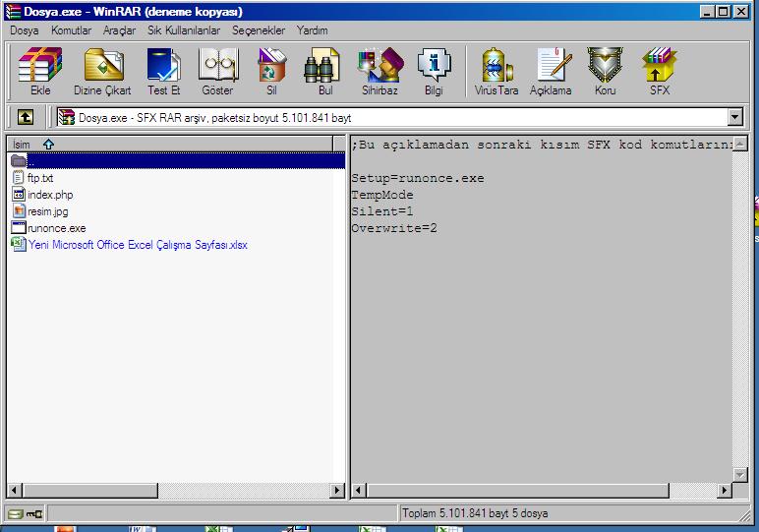Click the archive path address field

[x=392, y=117]
